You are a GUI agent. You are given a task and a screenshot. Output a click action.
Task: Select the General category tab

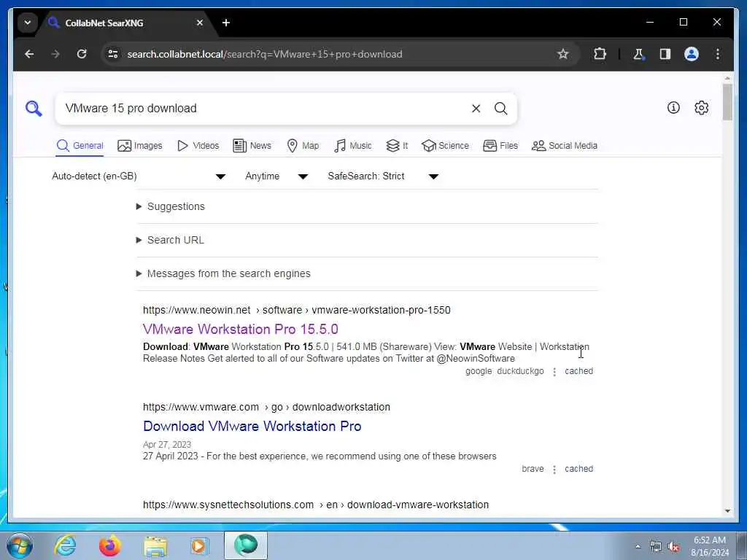(80, 146)
